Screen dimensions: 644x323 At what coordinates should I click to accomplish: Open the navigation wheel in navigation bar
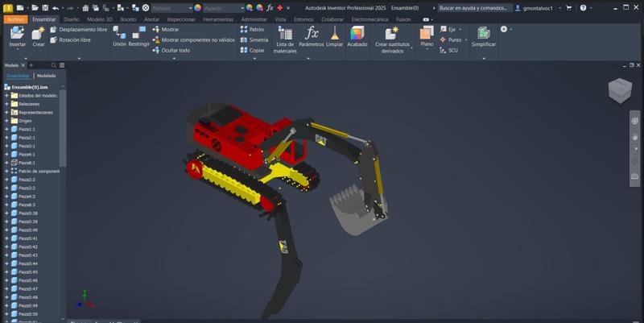(635, 122)
